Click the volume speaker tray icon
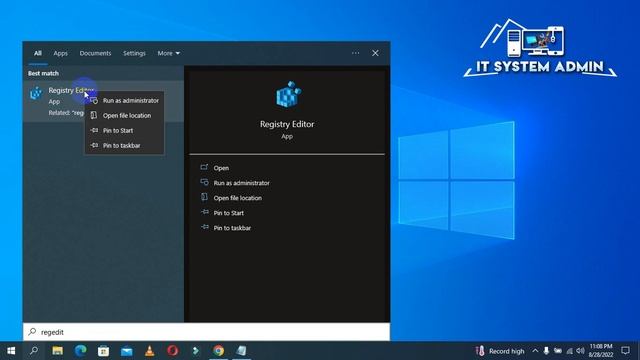The height and width of the screenshot is (360, 640). pos(580,351)
